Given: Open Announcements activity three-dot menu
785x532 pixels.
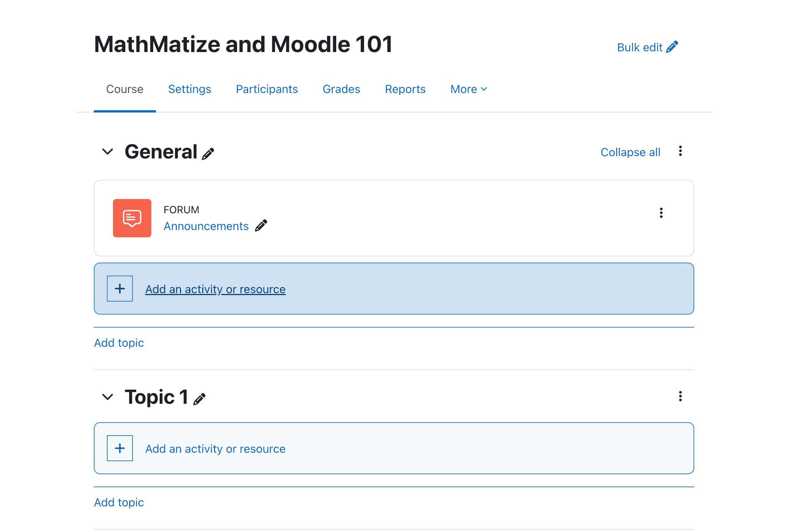Looking at the screenshot, I should click(661, 213).
